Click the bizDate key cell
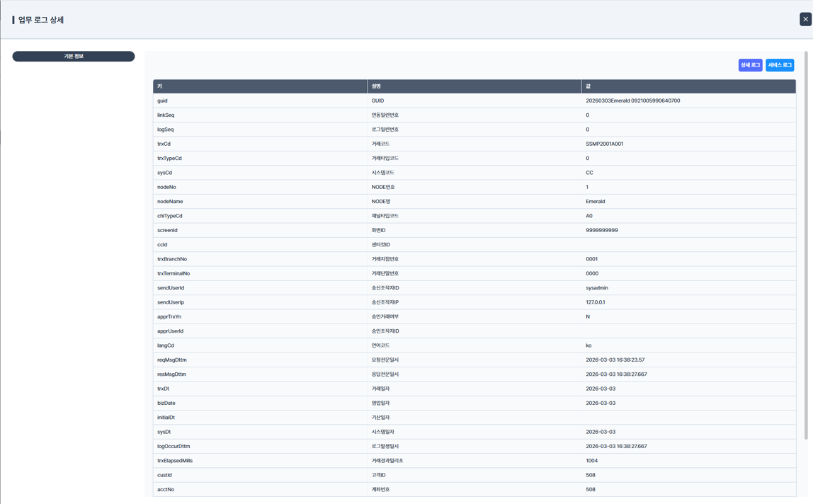813x504 pixels. (260, 403)
